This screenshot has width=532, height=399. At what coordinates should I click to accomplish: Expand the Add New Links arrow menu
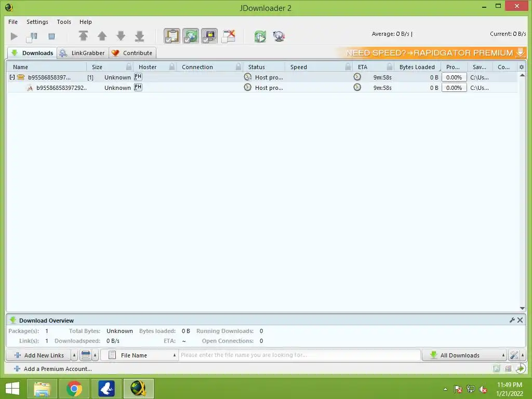click(x=74, y=355)
